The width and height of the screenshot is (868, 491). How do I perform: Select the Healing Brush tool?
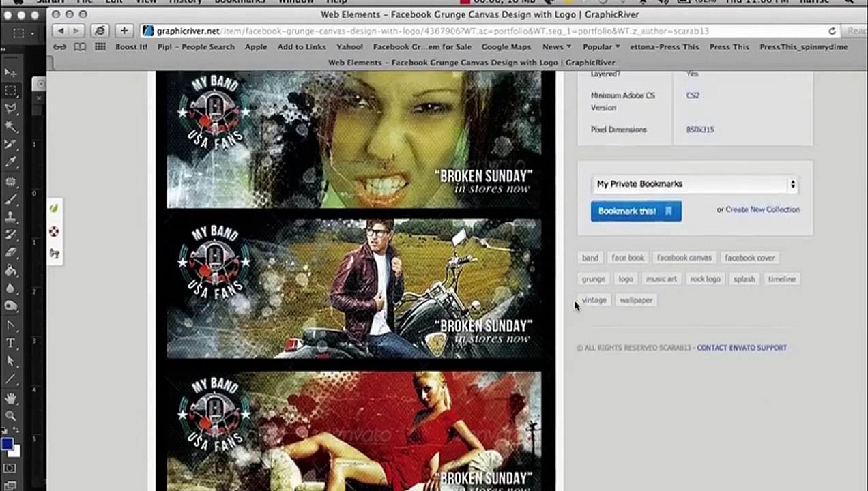(x=10, y=181)
